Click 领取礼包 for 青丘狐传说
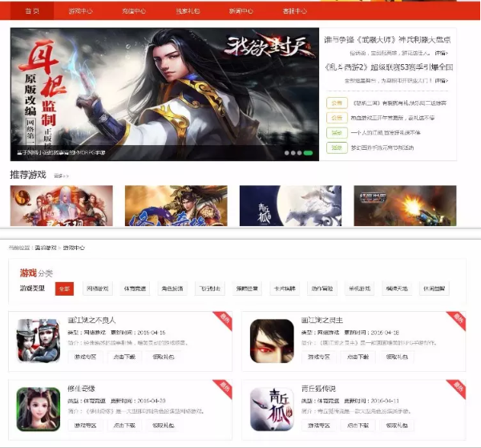This screenshot has height=448, width=481. 397,426
